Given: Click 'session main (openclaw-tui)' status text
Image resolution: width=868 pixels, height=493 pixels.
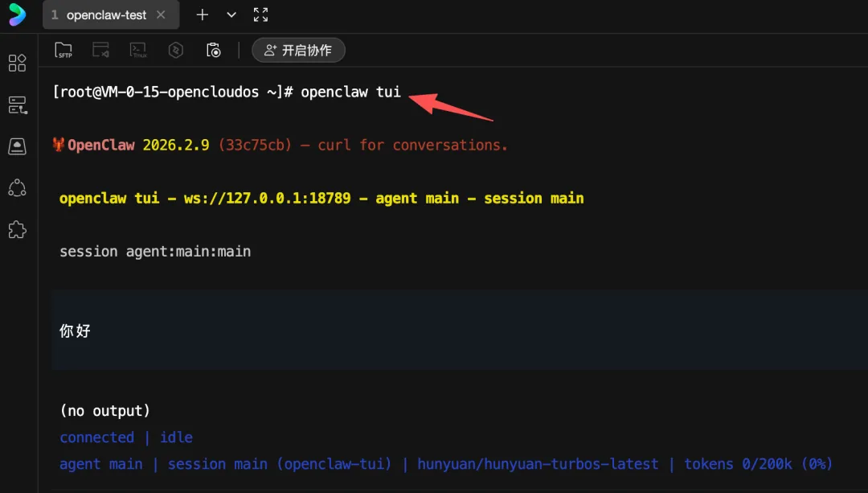Looking at the screenshot, I should click(x=280, y=464).
